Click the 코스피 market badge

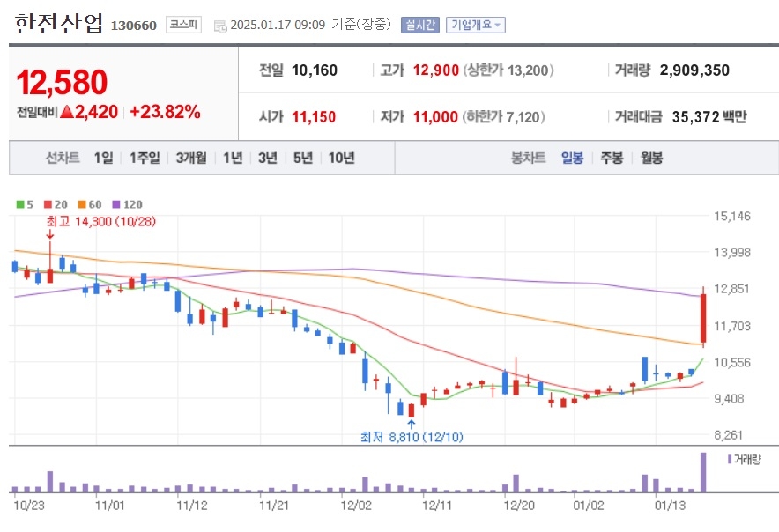coord(183,25)
